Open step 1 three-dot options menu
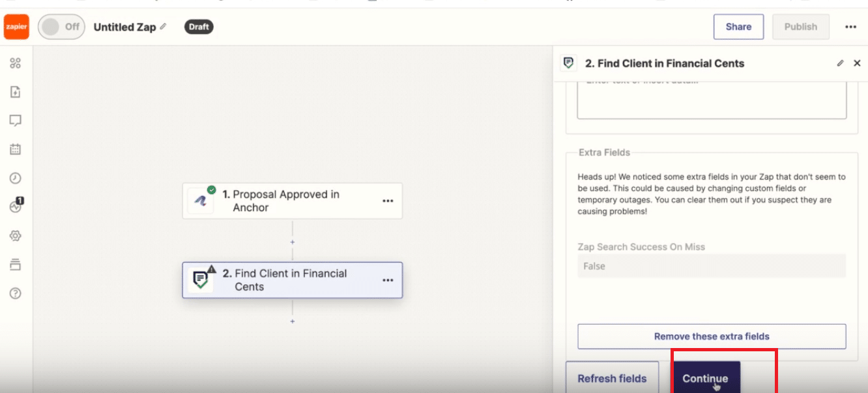This screenshot has height=393, width=868. tap(388, 201)
